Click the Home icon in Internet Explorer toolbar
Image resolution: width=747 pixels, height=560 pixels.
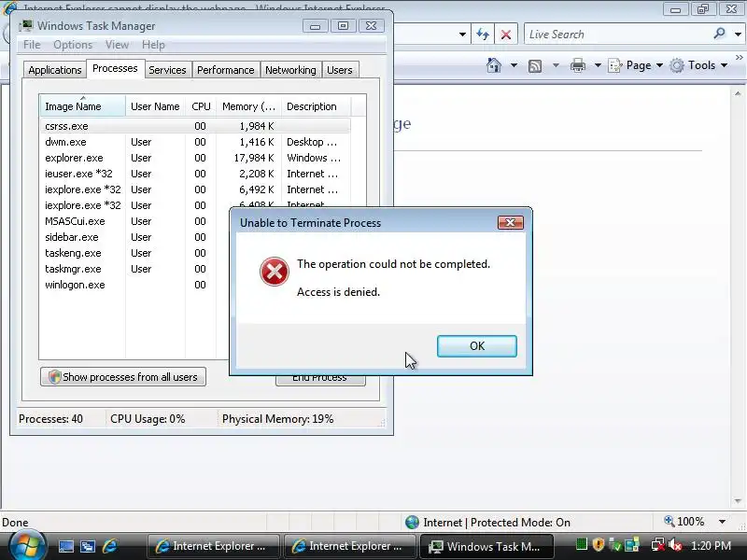pos(494,65)
